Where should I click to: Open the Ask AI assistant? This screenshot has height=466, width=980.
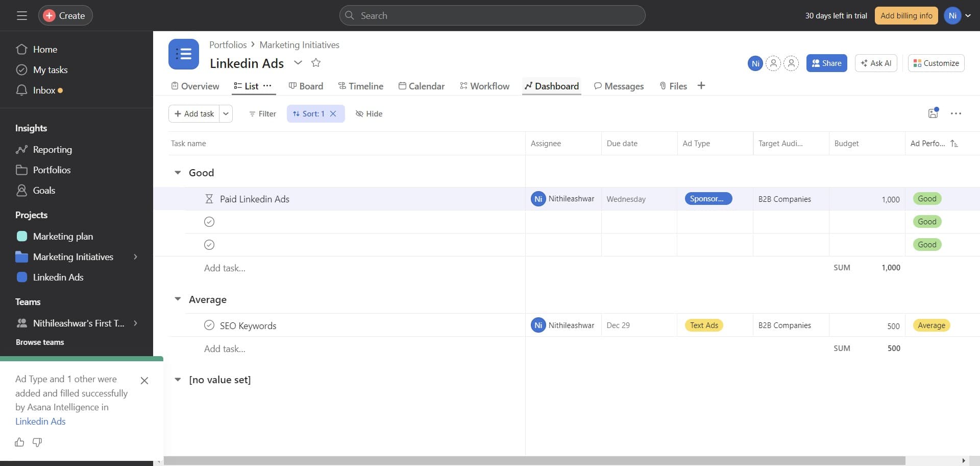point(875,63)
